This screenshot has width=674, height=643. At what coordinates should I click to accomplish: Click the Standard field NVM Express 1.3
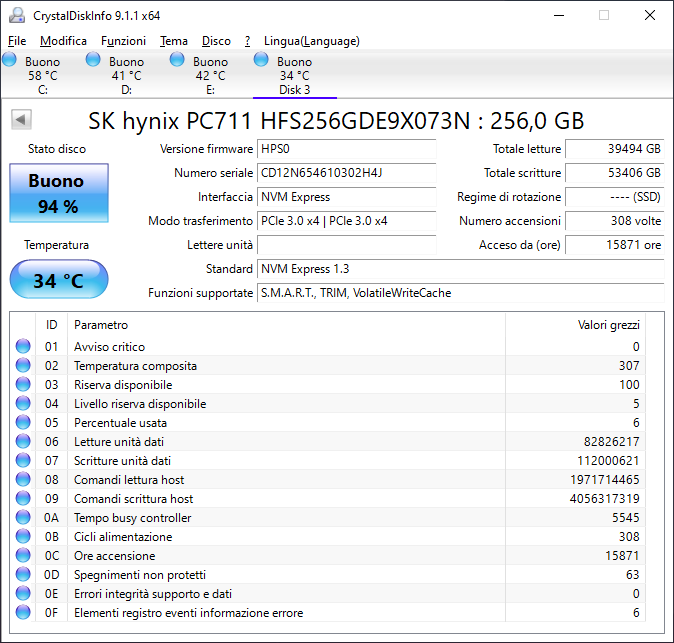461,269
